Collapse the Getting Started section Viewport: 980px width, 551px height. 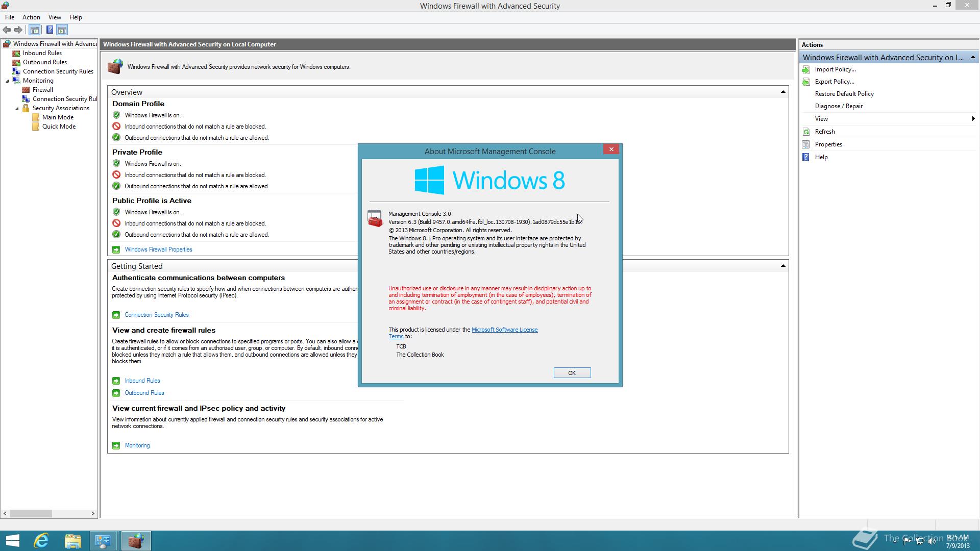[783, 266]
